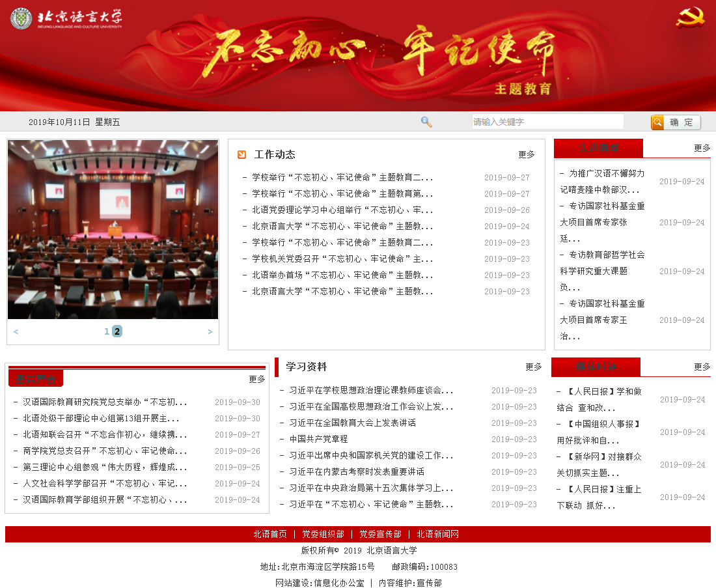Open 北语首页 in the footer menu
Viewport: 716px width, 588px height.
point(270,534)
